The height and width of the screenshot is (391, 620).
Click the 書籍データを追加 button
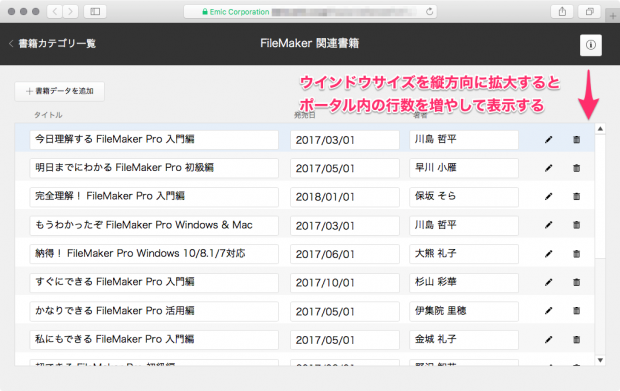[60, 91]
